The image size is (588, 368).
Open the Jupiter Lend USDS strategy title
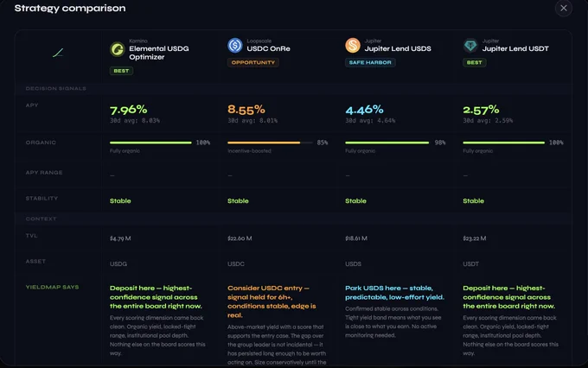point(398,48)
